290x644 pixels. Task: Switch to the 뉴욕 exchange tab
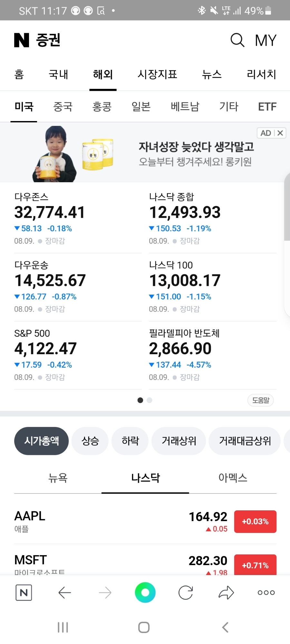point(58,478)
